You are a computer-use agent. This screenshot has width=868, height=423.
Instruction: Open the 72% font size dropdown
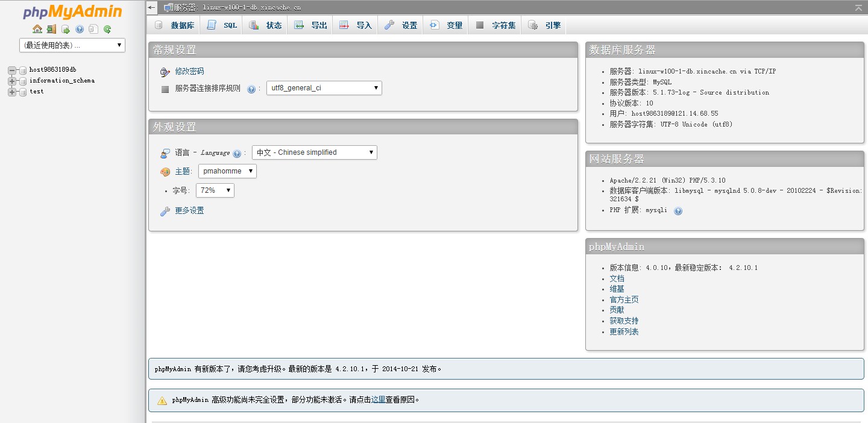click(215, 190)
